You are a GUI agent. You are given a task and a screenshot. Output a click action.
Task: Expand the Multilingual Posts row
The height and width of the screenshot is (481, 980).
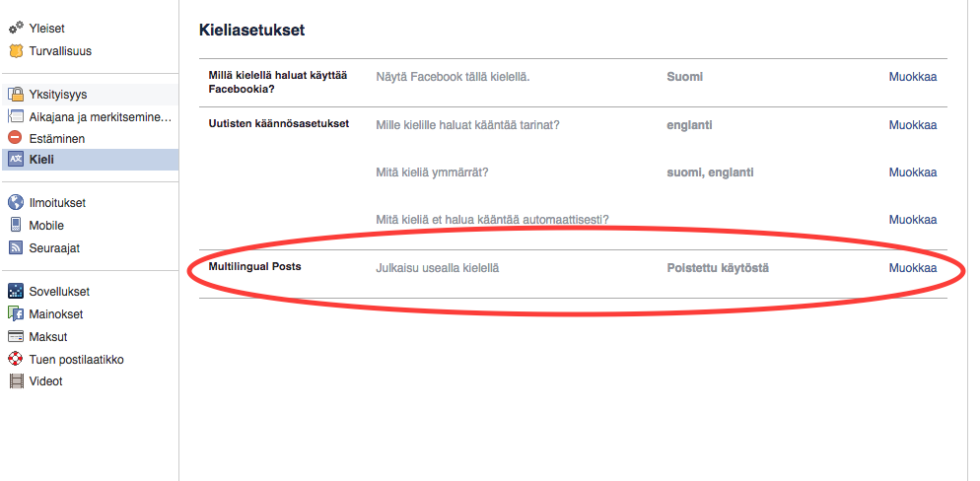coord(573,274)
